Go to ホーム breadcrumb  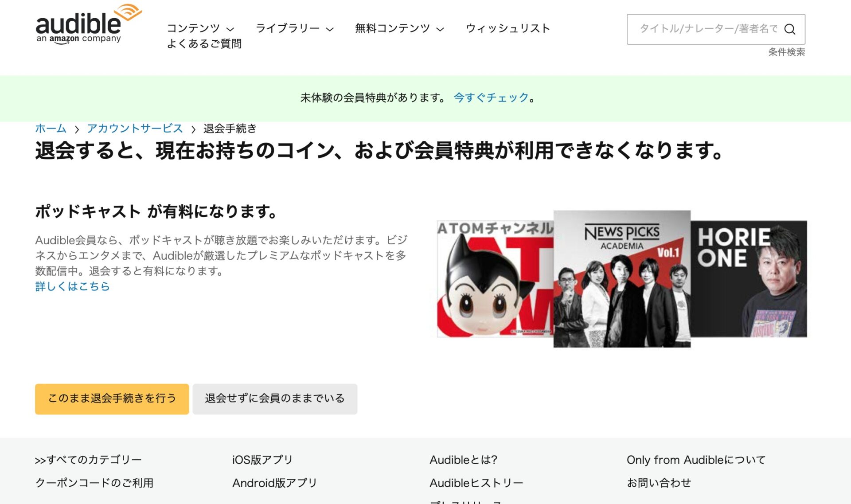51,129
